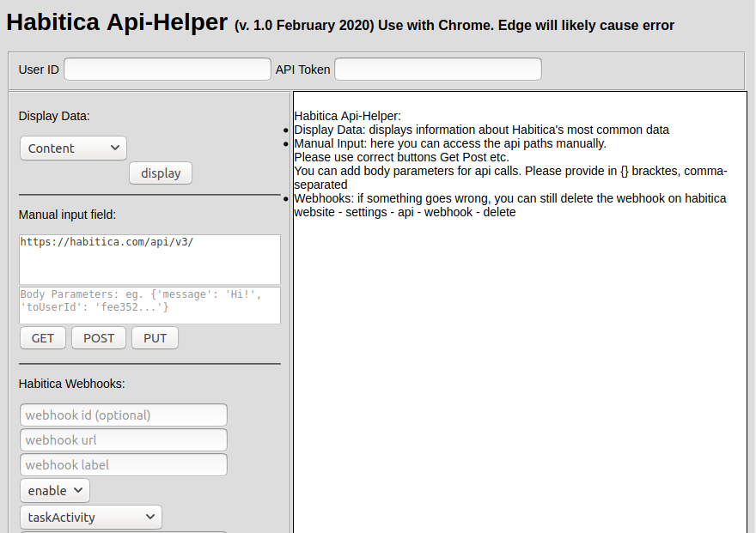Click the display button
The image size is (756, 533).
161,173
